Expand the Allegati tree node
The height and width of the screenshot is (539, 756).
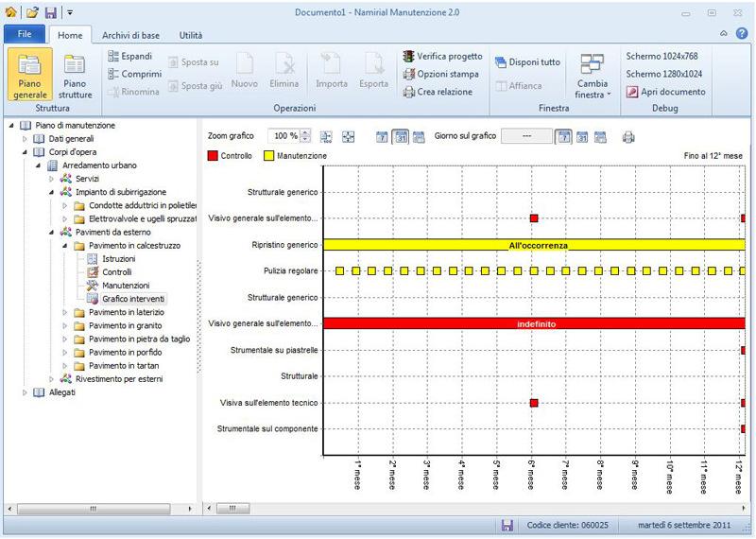(26, 392)
